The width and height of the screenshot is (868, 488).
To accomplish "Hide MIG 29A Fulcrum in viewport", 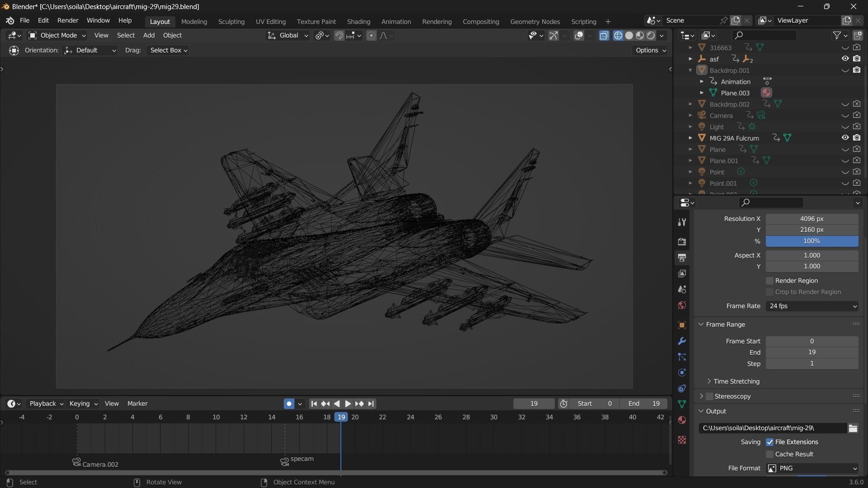I will pyautogui.click(x=845, y=138).
